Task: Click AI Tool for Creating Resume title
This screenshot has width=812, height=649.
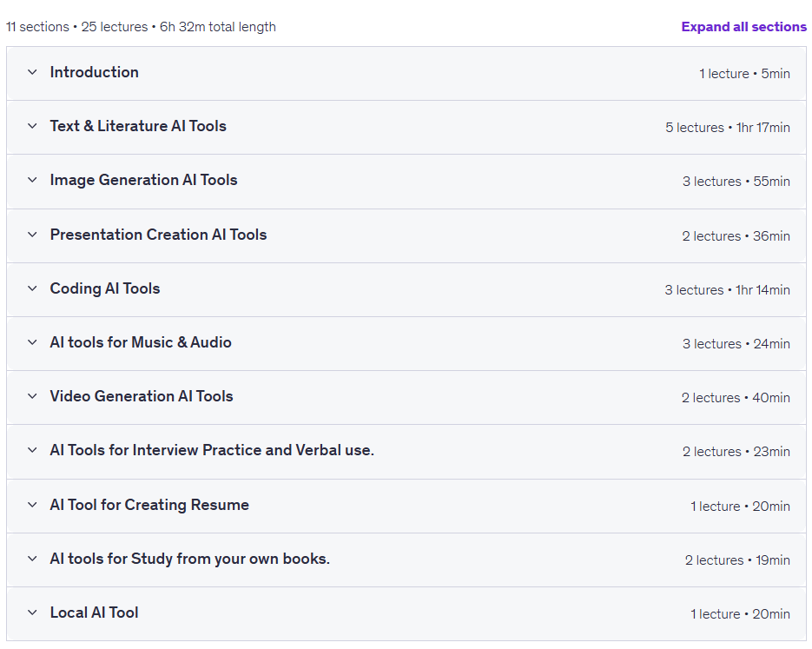Action: click(149, 505)
